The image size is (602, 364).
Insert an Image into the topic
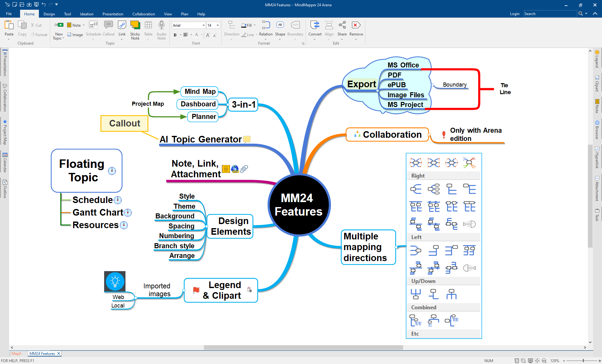(75, 35)
